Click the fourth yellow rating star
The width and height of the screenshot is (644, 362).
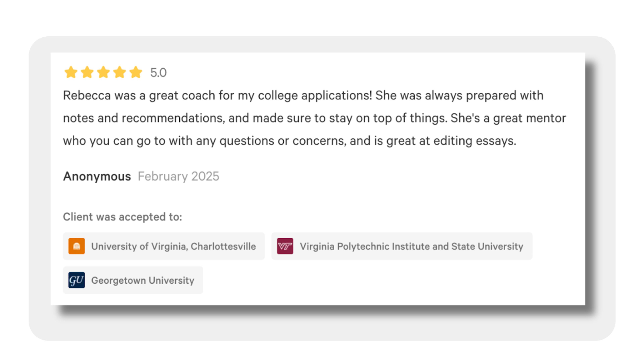[x=120, y=72]
